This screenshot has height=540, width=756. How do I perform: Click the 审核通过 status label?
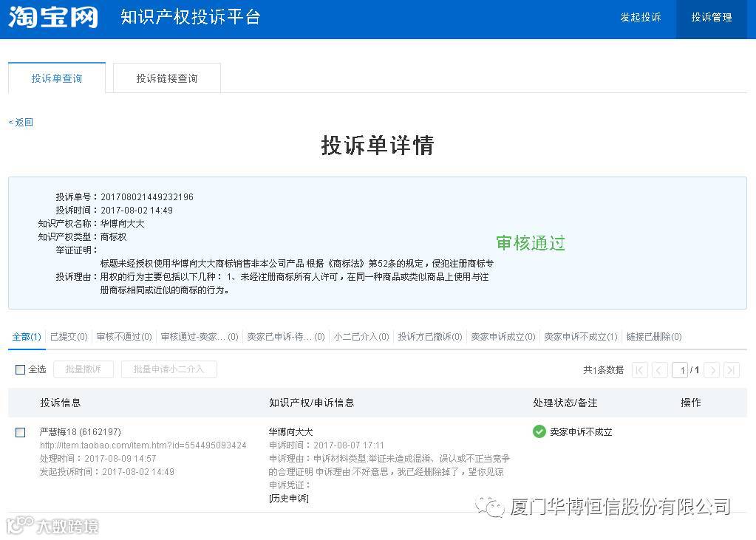point(531,243)
